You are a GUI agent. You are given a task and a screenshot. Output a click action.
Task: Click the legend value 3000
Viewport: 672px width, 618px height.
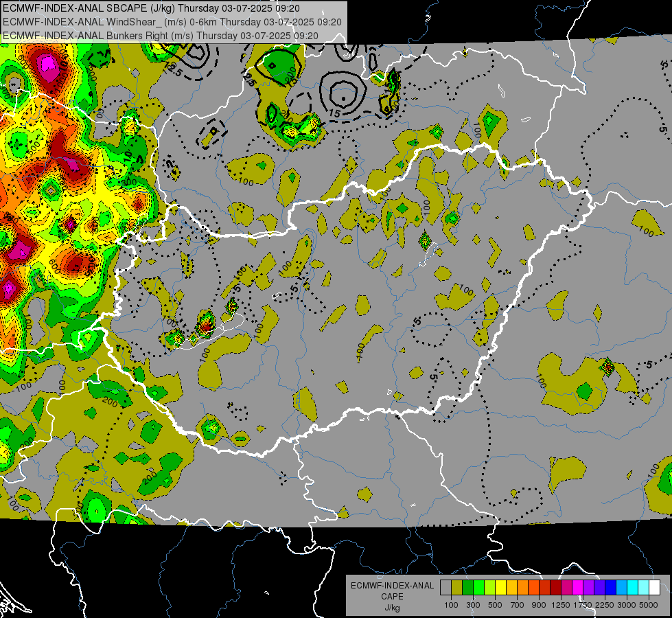tap(626, 605)
